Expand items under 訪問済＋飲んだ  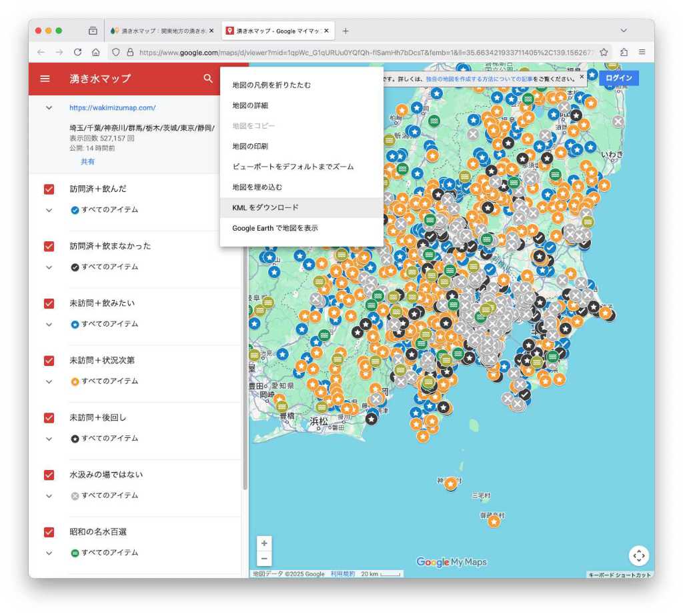[49, 210]
